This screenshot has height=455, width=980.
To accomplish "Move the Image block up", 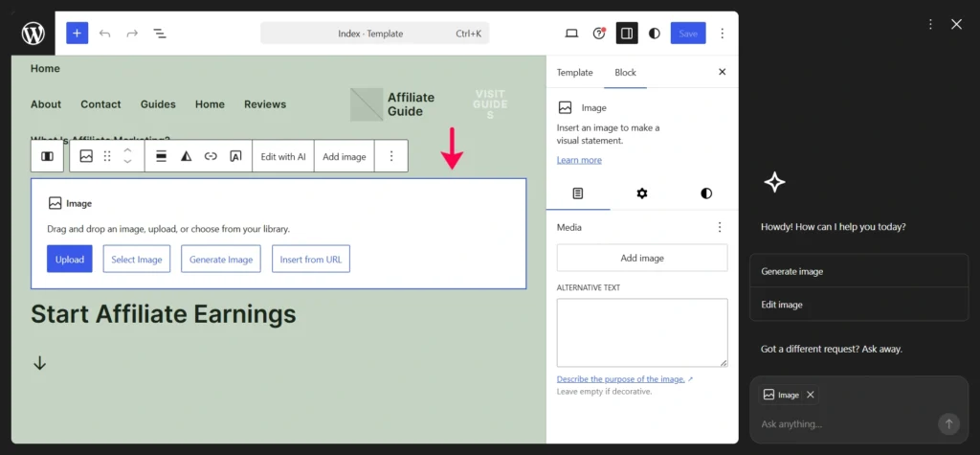I will click(x=128, y=150).
